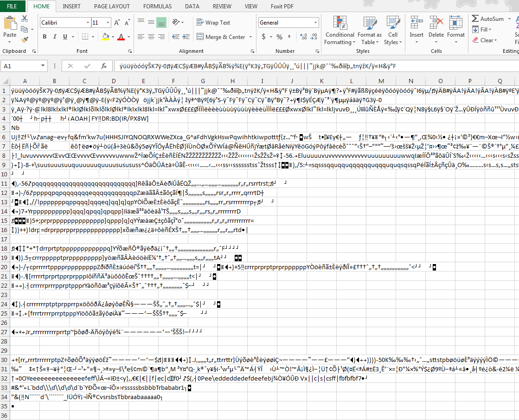Open the FILE tab
519x420 pixels.
point(12,6)
